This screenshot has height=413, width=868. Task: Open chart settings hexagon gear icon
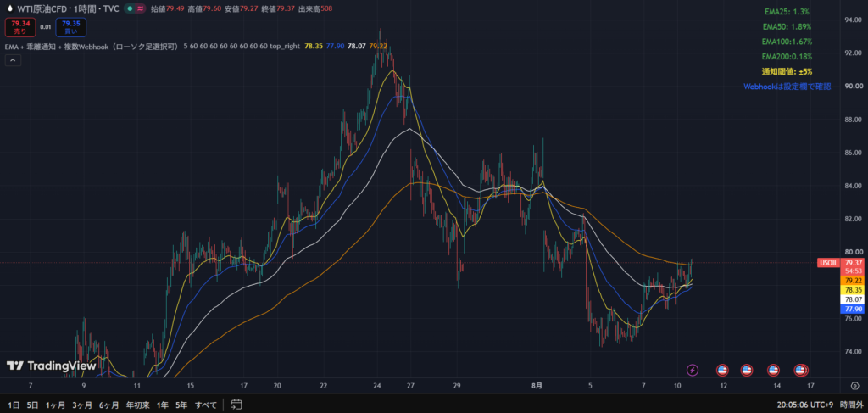tap(854, 385)
